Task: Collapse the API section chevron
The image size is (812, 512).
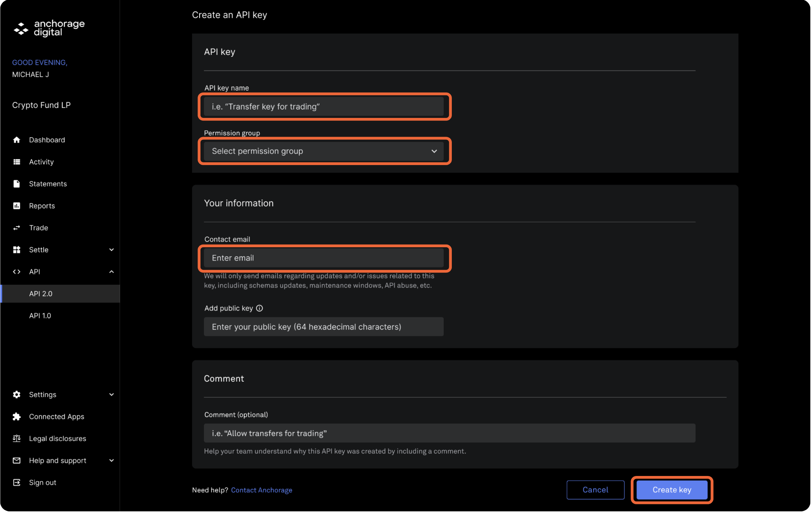Action: (x=112, y=271)
